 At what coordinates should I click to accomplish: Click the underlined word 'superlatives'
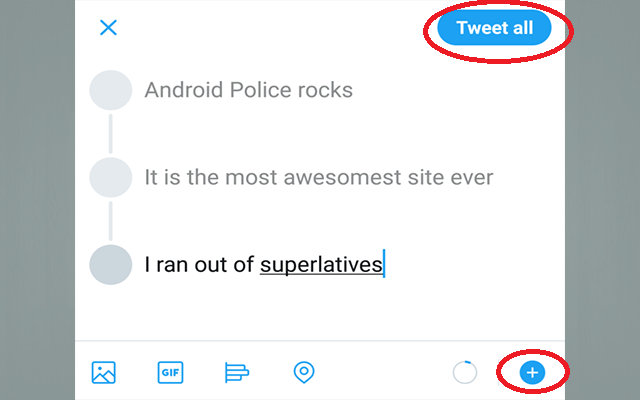pos(321,265)
